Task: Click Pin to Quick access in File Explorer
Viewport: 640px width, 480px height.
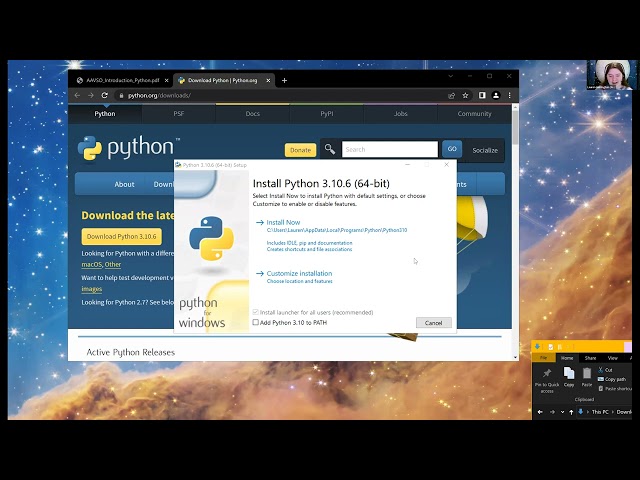Action: tap(547, 380)
